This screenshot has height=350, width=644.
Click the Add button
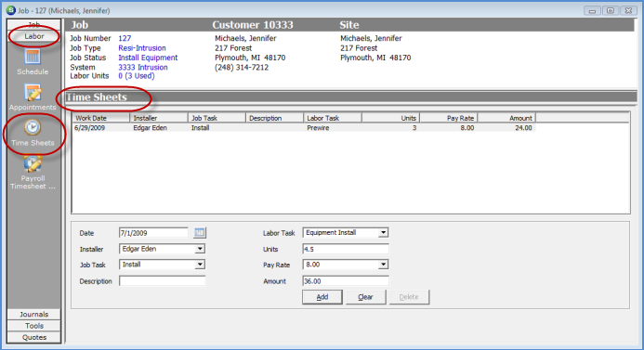click(x=322, y=297)
